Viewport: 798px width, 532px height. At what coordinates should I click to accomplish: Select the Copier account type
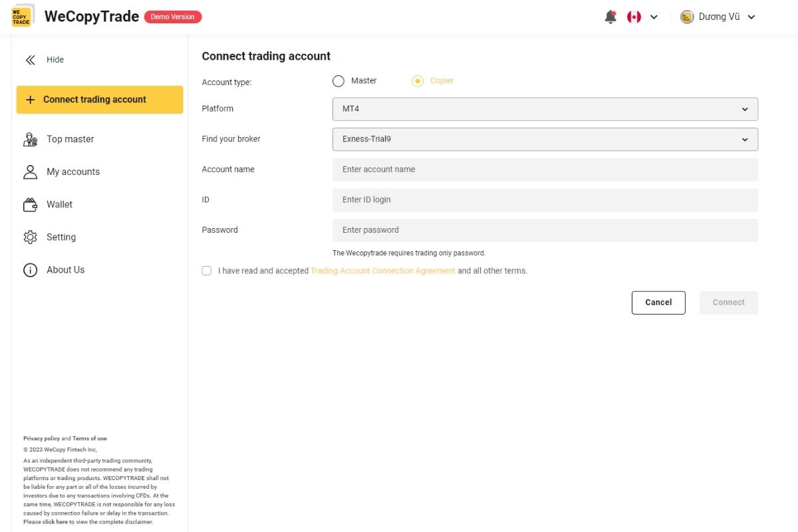418,80
